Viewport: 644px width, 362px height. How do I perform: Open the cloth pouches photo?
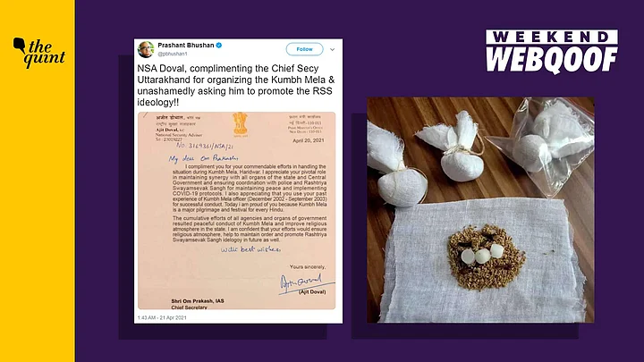click(x=480, y=210)
